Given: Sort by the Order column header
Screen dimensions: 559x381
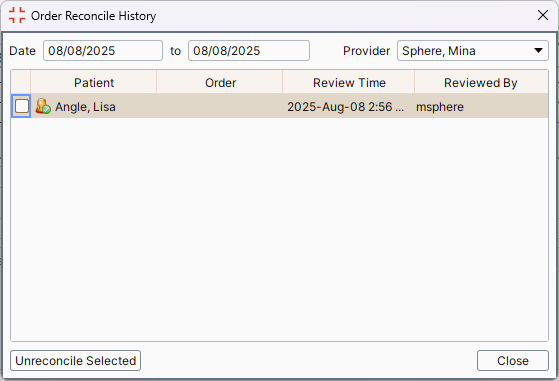Looking at the screenshot, I should click(x=220, y=82).
